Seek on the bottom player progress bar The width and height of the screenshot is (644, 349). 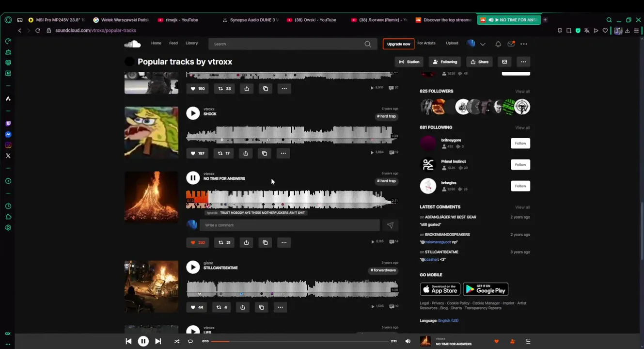click(x=300, y=341)
